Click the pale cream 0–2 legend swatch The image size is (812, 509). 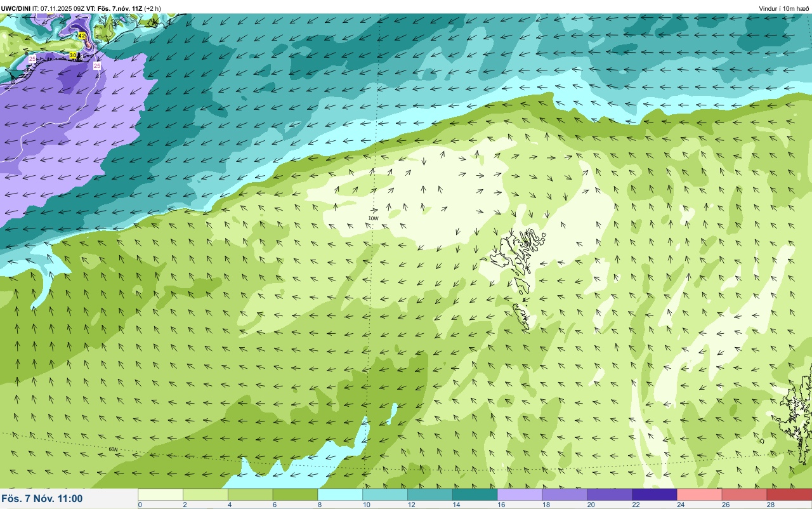pyautogui.click(x=160, y=494)
